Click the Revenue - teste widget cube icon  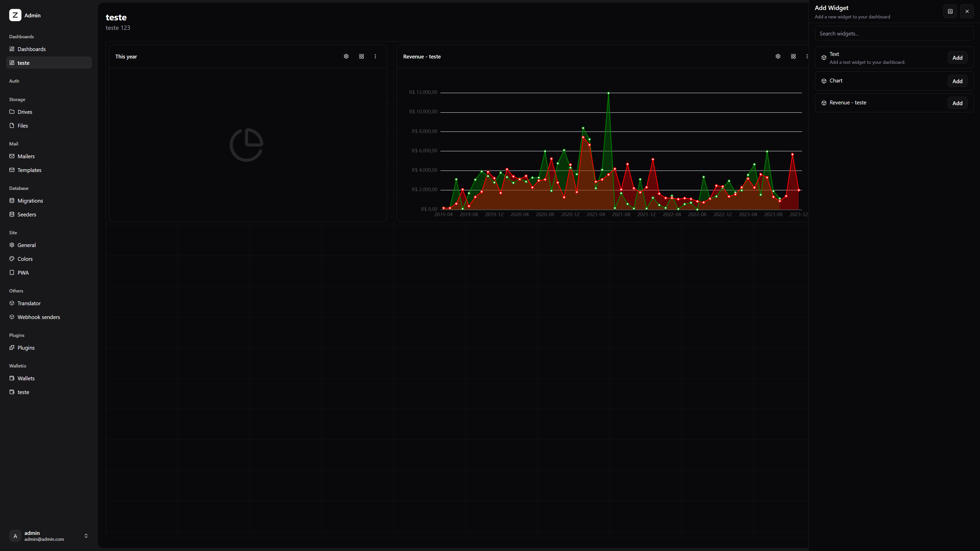[824, 103]
